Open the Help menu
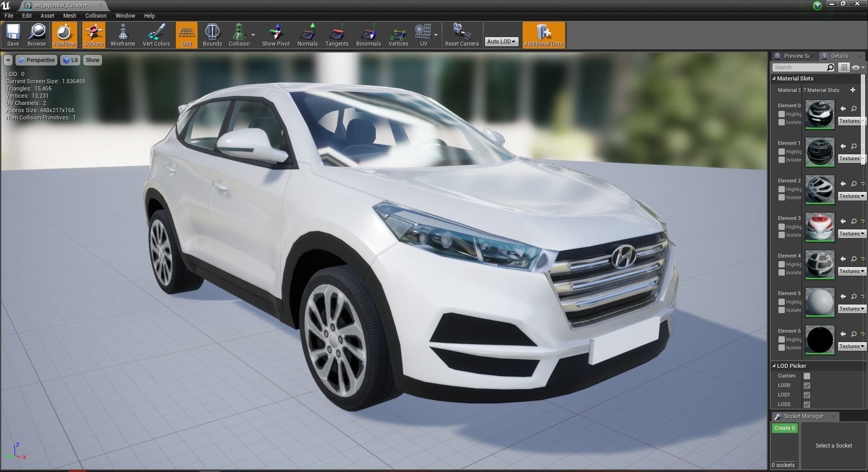Image resolution: width=868 pixels, height=472 pixels. 149,15
